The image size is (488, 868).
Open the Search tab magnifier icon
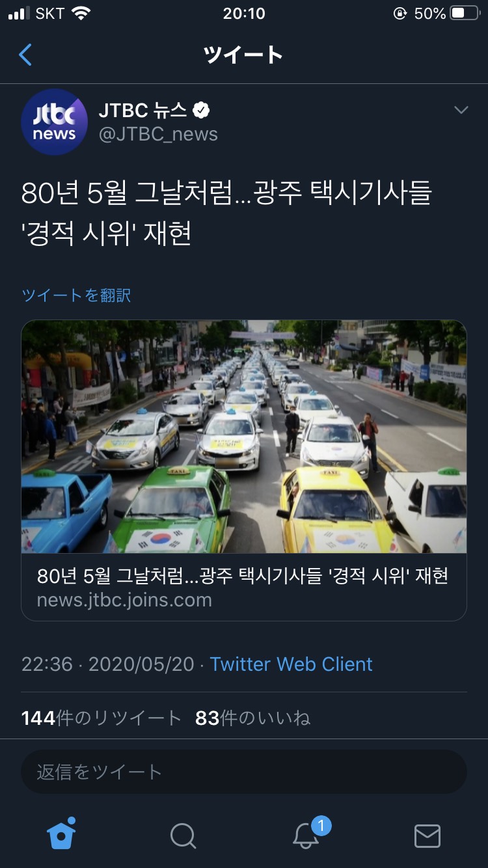(183, 835)
